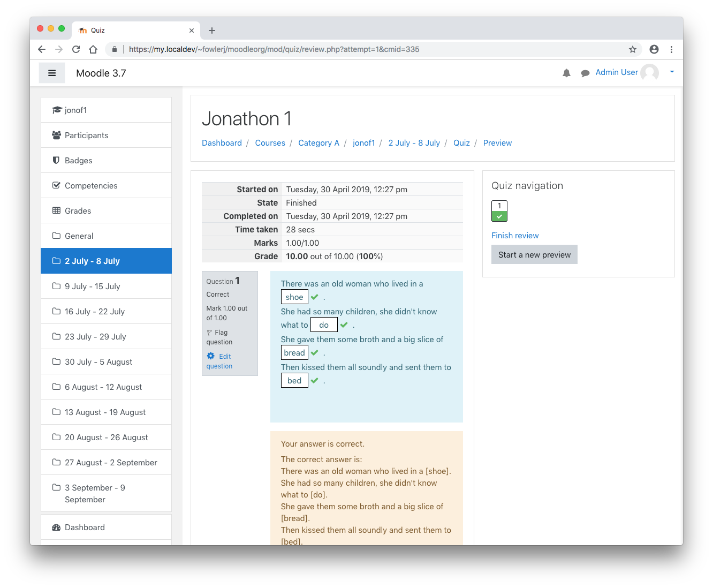Screen dimensions: 713x588
Task: Click Start a new preview button
Action: click(534, 255)
